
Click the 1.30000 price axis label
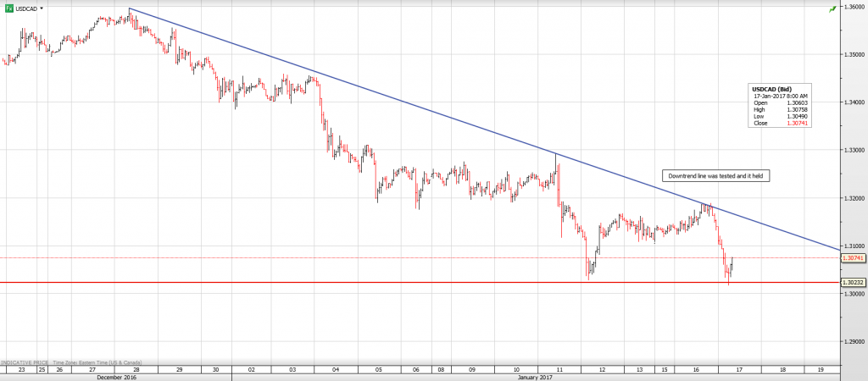pyautogui.click(x=852, y=294)
